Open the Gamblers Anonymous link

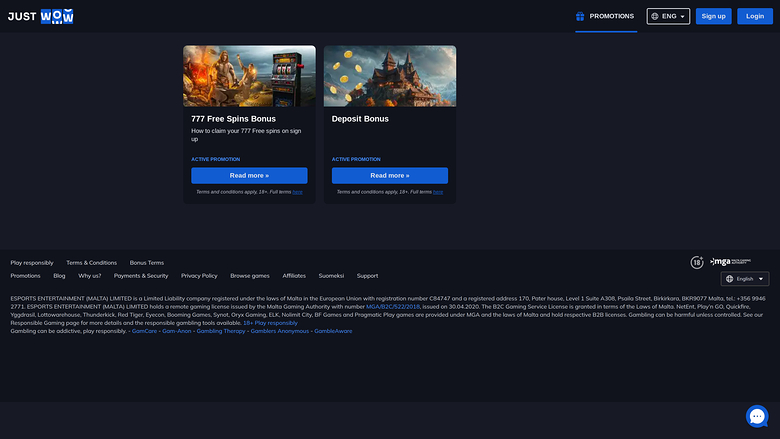tap(280, 331)
